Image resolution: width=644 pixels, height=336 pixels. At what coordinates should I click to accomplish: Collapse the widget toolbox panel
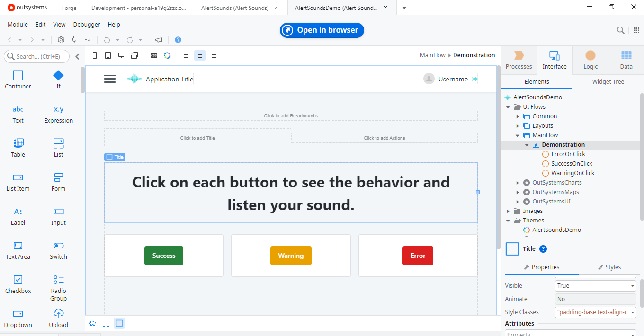click(x=78, y=56)
